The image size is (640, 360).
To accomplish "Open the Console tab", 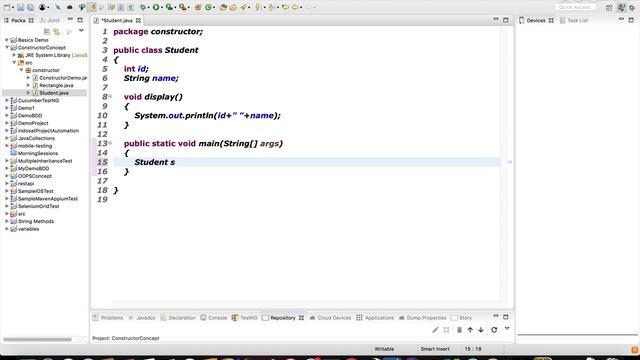I will point(214,318).
